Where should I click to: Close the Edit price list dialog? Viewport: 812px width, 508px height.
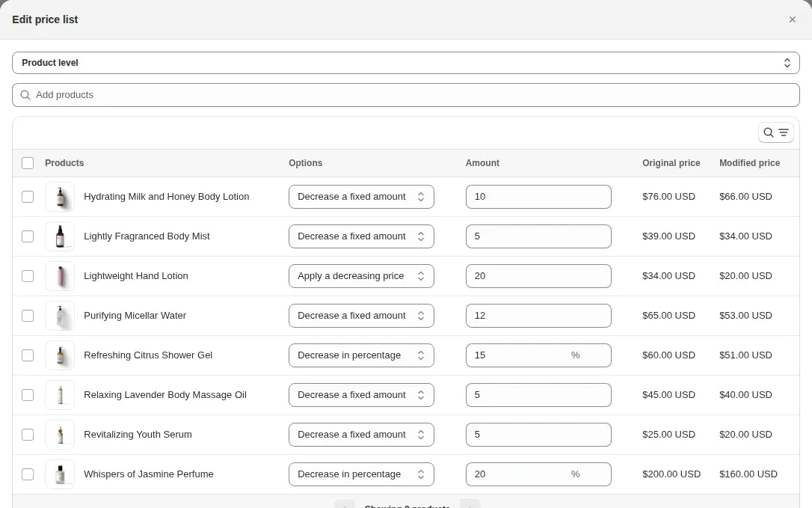(x=792, y=19)
